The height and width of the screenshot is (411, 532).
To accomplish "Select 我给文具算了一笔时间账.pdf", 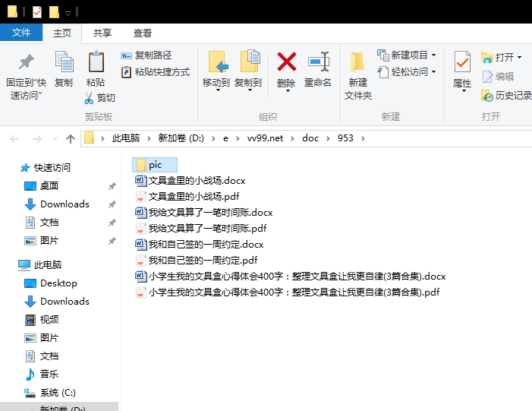I will coord(201,228).
